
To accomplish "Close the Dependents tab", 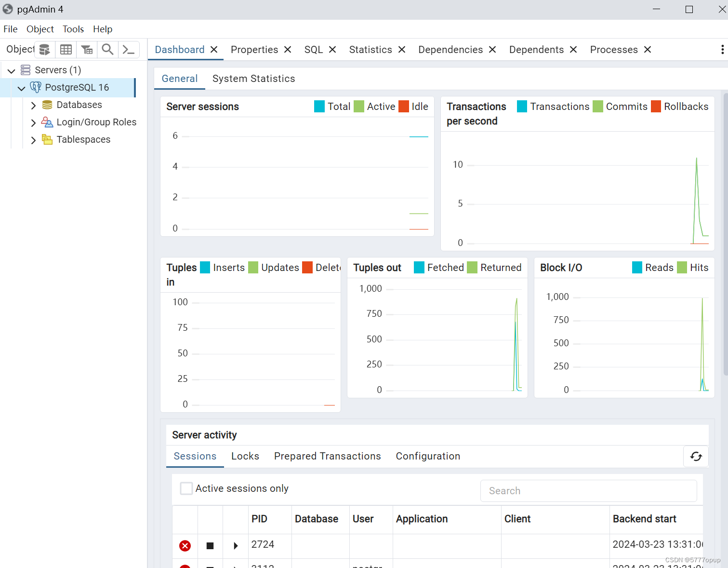I will point(573,50).
